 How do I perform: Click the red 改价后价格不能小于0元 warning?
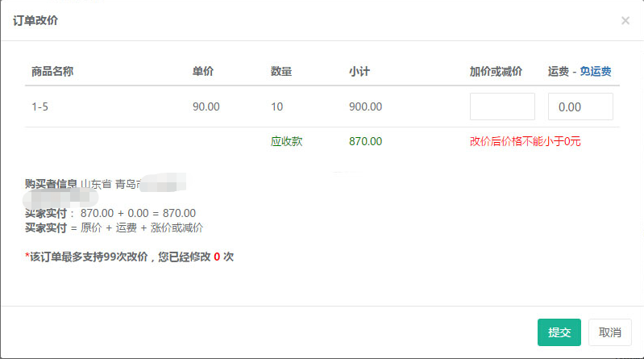526,141
